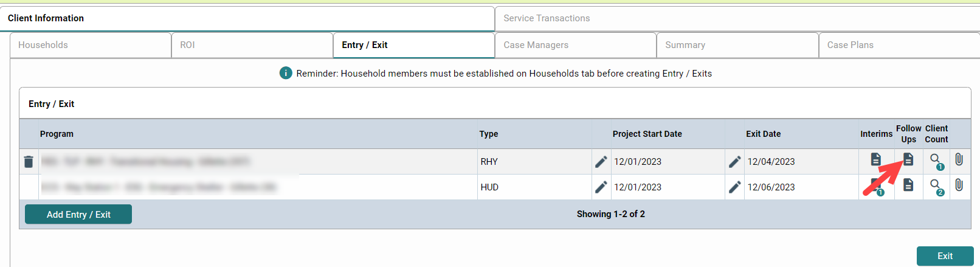Open attachments paperclip for RHY row
The width and height of the screenshot is (980, 267).
tap(959, 159)
